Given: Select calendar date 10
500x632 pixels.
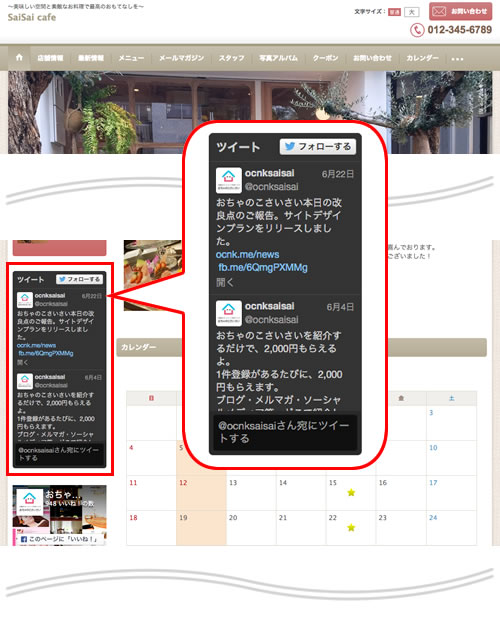Looking at the screenshot, I should pos(433,448).
